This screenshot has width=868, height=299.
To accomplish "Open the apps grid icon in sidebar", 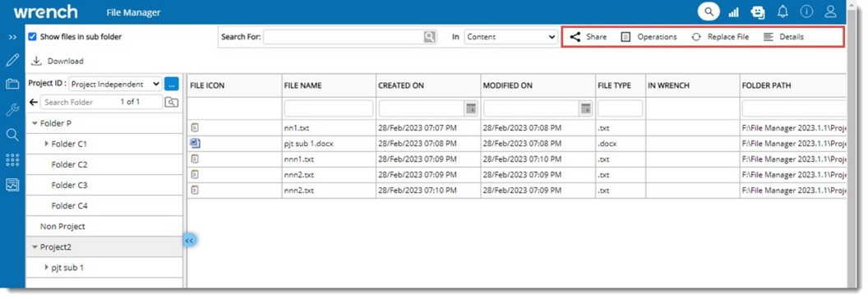I will [12, 160].
